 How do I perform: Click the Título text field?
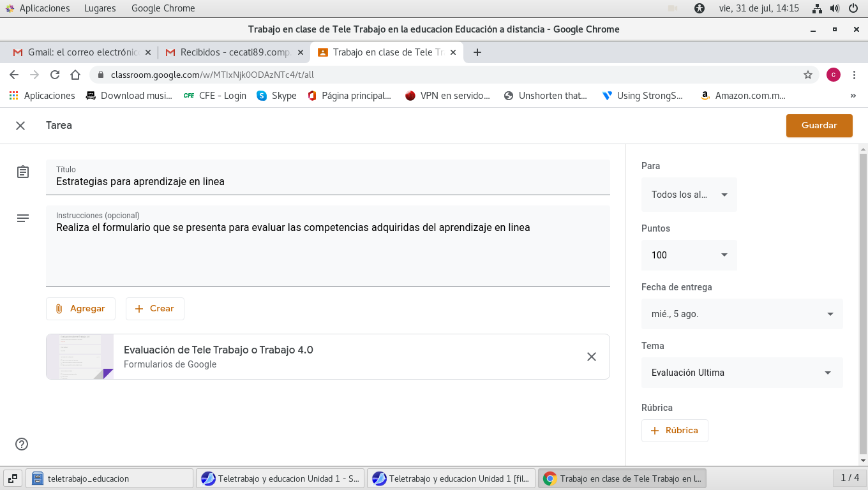pyautogui.click(x=327, y=181)
